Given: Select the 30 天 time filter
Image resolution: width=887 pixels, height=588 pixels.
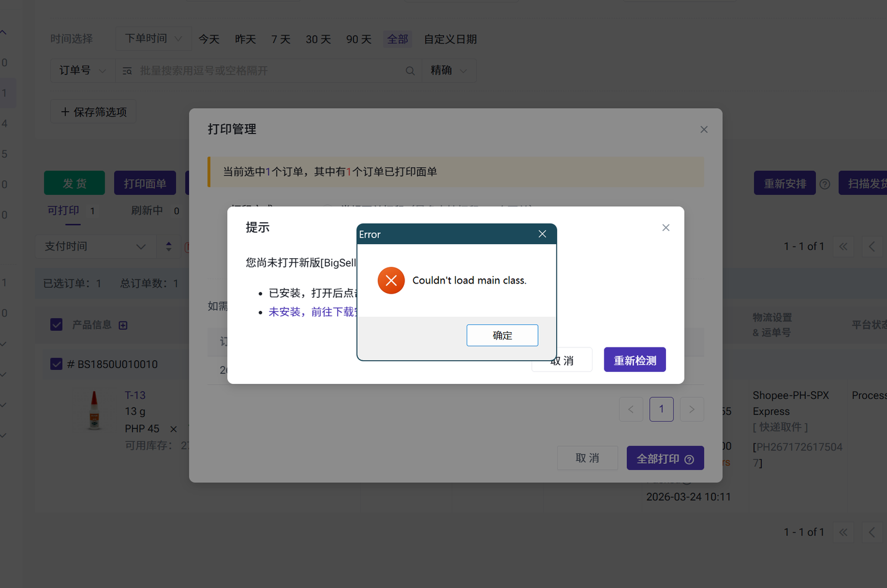Looking at the screenshot, I should point(318,39).
